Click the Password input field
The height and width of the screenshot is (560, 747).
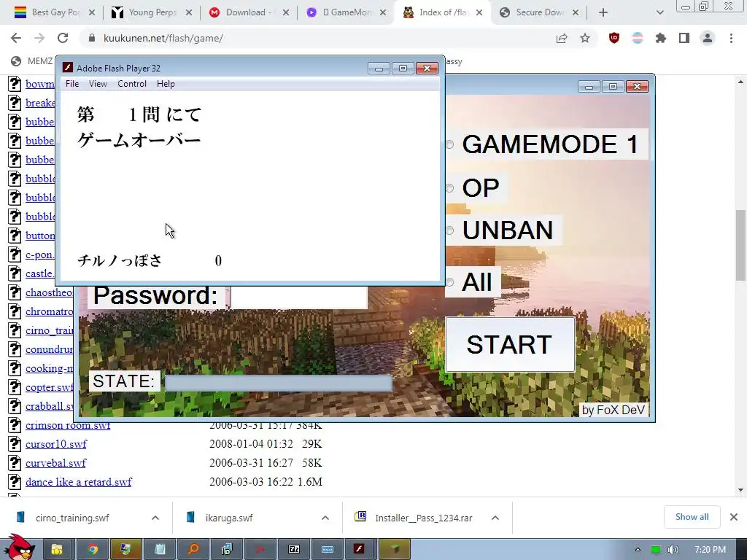[299, 297]
